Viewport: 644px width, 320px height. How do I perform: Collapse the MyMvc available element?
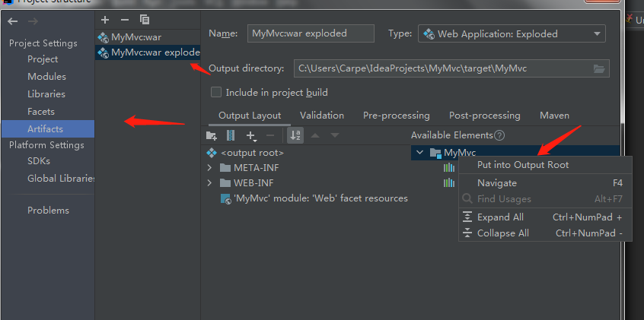419,153
